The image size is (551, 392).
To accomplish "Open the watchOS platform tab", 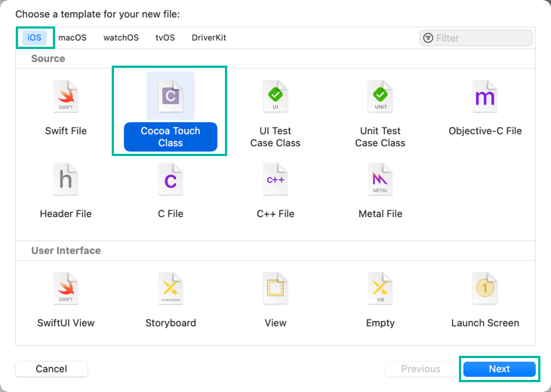I will [121, 38].
